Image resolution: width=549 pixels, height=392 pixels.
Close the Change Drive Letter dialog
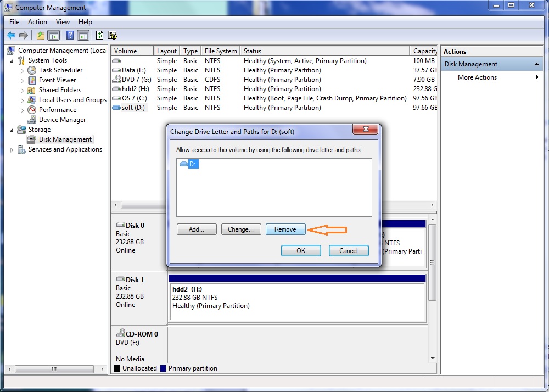pos(365,129)
